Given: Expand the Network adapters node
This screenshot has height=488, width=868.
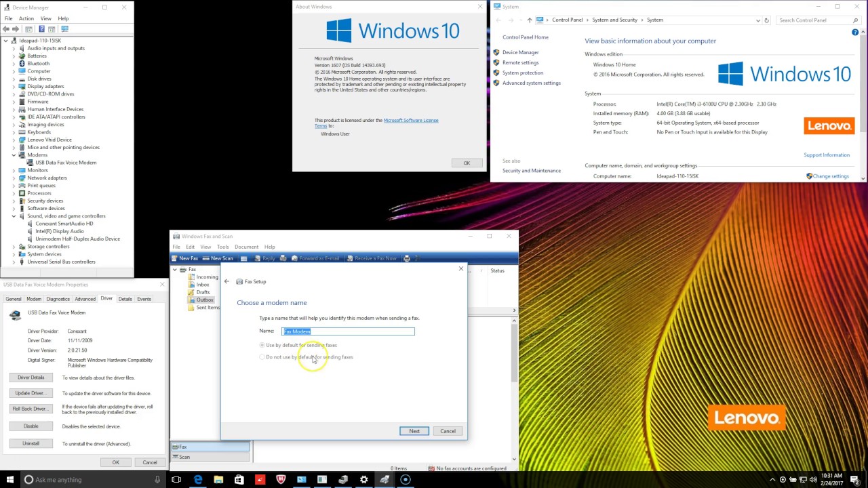Looking at the screenshot, I should click(x=14, y=178).
